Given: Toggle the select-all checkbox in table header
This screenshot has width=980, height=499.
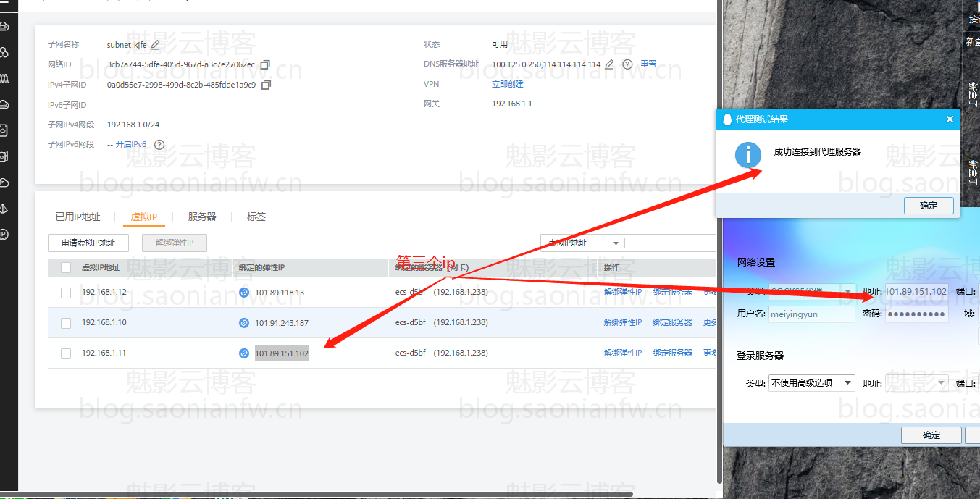Looking at the screenshot, I should [x=66, y=268].
